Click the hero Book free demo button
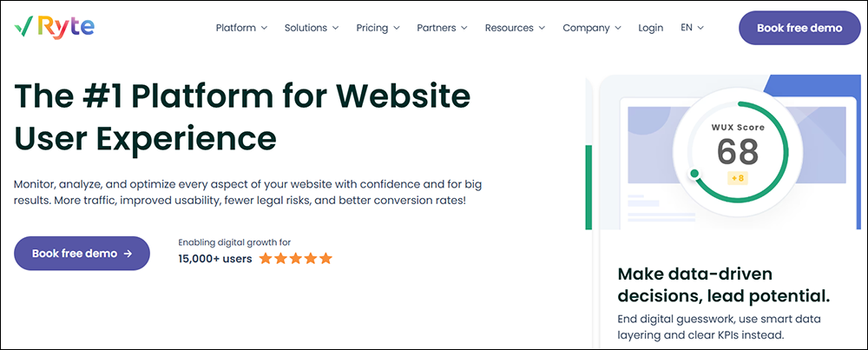Image resolution: width=868 pixels, height=350 pixels. [82, 254]
